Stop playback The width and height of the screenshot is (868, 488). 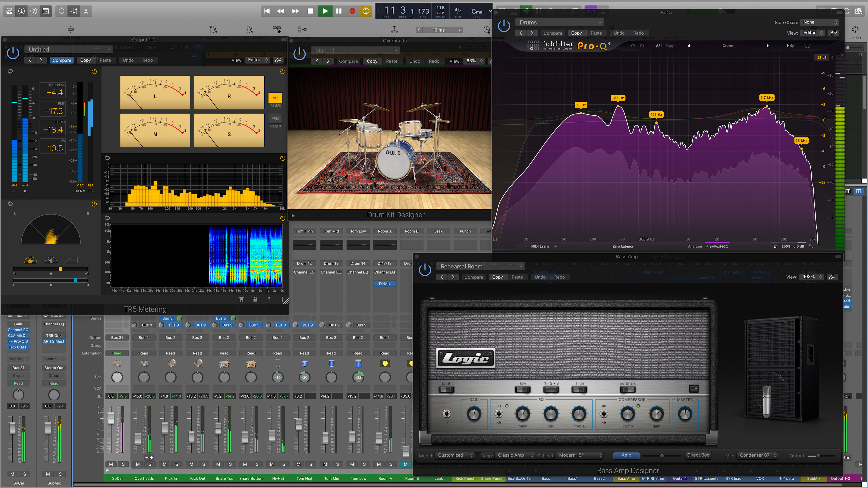coord(310,11)
